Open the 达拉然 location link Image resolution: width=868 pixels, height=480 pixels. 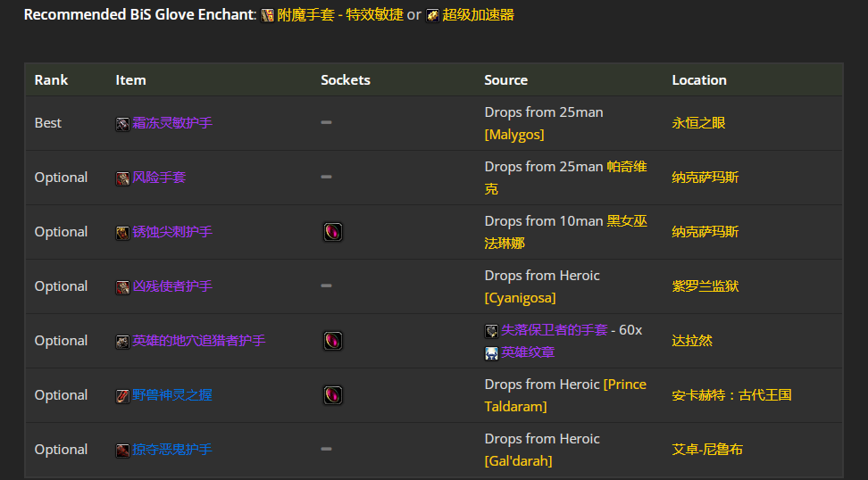[x=692, y=341]
